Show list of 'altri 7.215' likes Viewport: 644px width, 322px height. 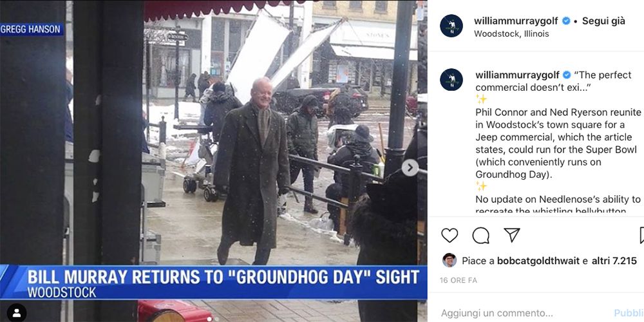coord(614,261)
